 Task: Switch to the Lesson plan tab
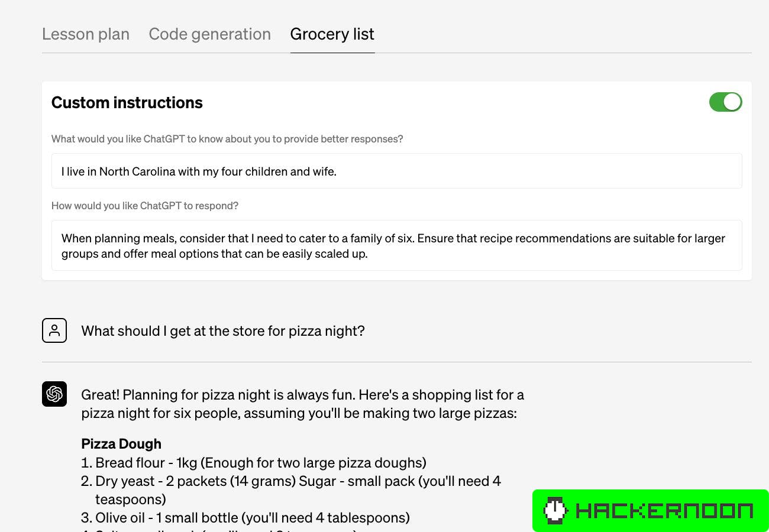(85, 34)
